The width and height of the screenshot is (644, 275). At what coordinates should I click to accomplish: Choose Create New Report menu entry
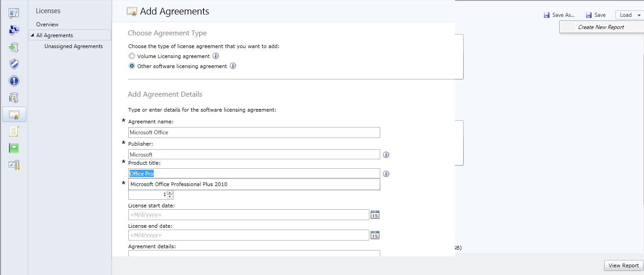pyautogui.click(x=601, y=27)
